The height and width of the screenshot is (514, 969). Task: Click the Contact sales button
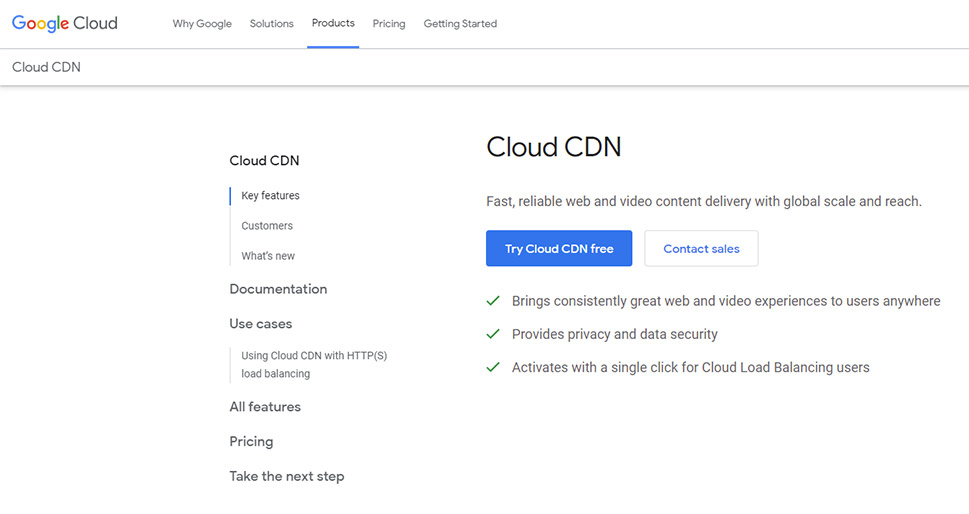pos(701,248)
